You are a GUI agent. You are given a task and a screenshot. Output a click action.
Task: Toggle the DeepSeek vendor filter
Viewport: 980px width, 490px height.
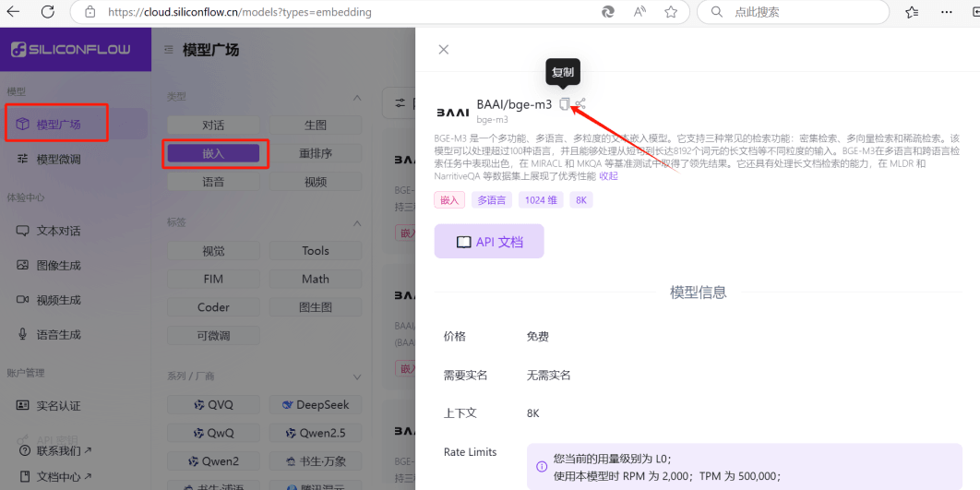click(316, 405)
